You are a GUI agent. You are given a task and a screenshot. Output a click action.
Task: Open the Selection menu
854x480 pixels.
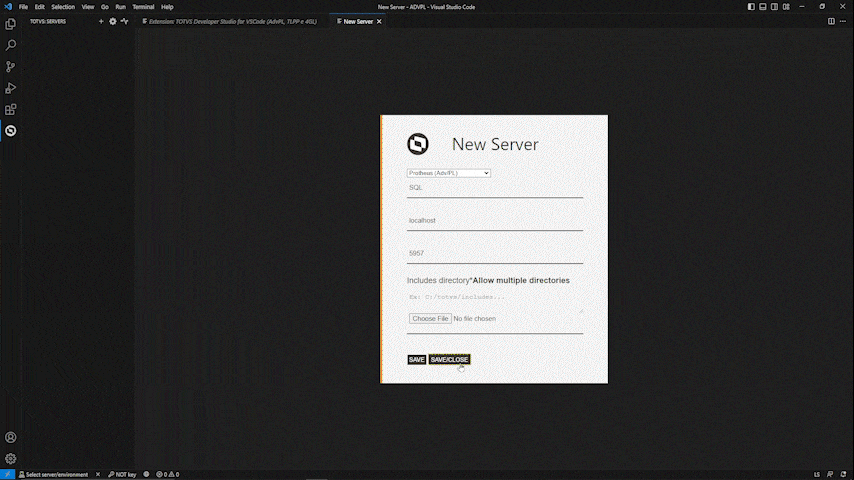(x=63, y=7)
